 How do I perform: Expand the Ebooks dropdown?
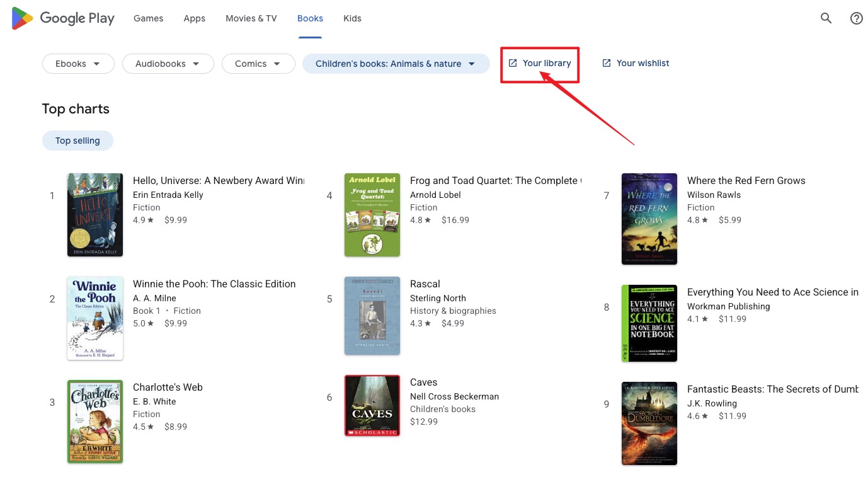coord(78,64)
